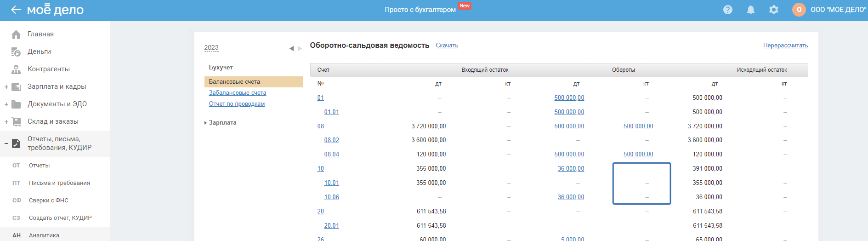Expand Склад и заказы plus sign
868x241 pixels.
point(6,122)
